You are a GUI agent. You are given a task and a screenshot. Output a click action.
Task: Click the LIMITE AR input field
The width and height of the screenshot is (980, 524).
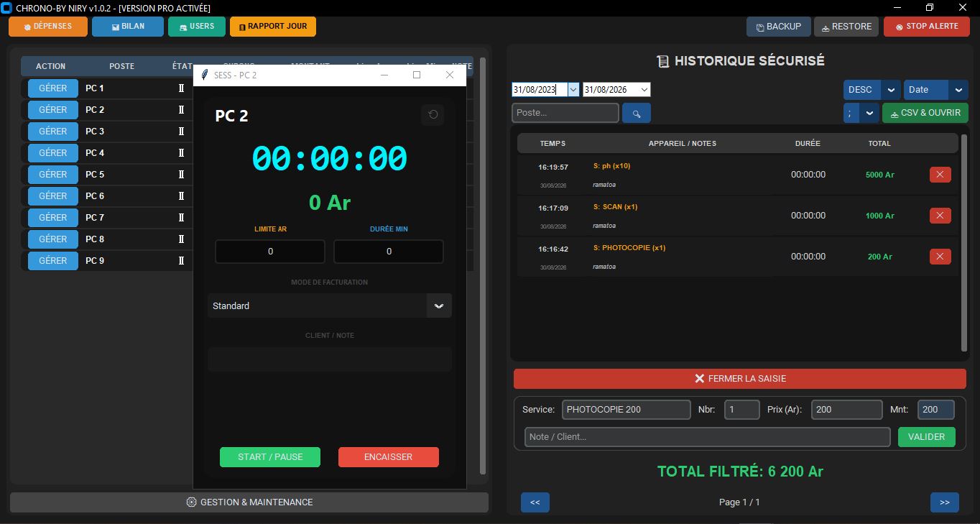click(270, 252)
